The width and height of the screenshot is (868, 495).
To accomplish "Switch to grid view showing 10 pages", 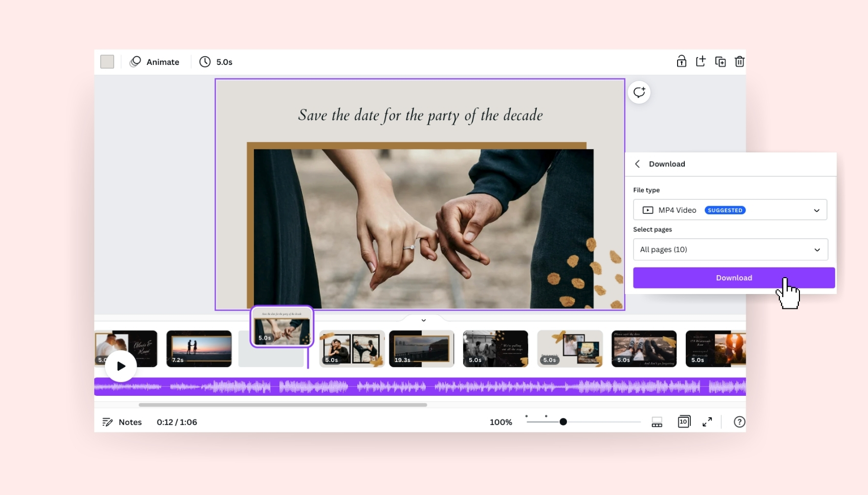I will click(x=684, y=422).
